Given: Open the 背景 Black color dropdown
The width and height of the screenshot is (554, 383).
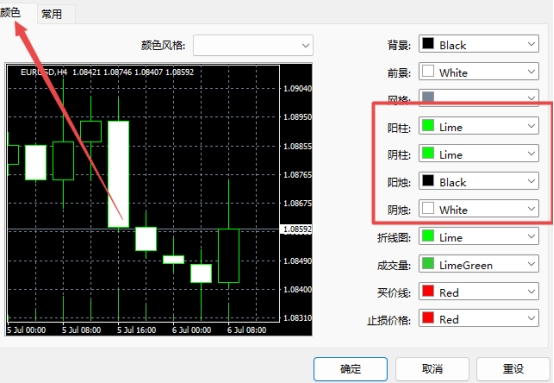Looking at the screenshot, I should (479, 44).
